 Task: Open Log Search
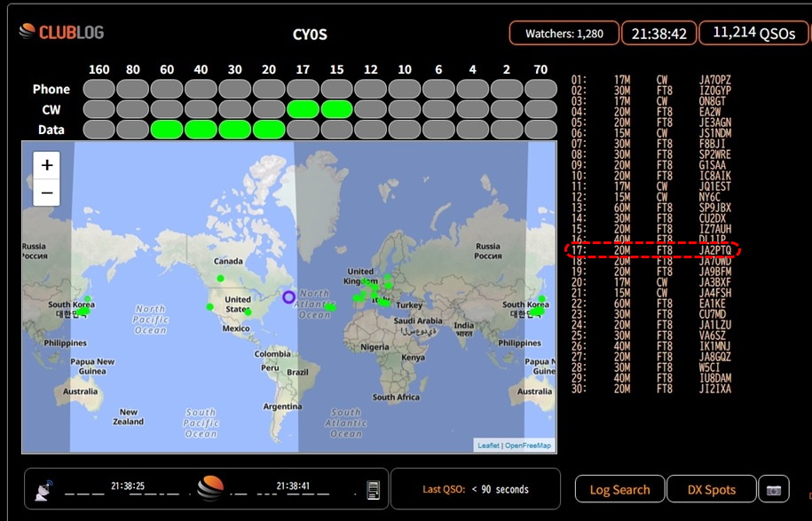coord(619,489)
